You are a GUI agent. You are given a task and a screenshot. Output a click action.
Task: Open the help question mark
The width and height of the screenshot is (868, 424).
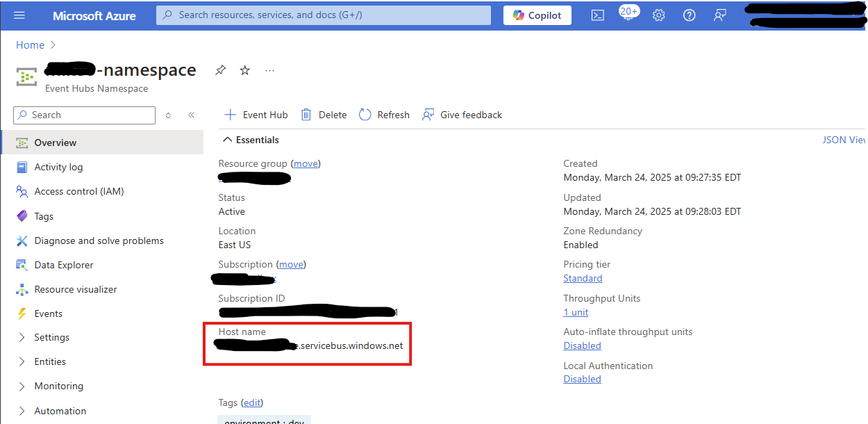[689, 15]
